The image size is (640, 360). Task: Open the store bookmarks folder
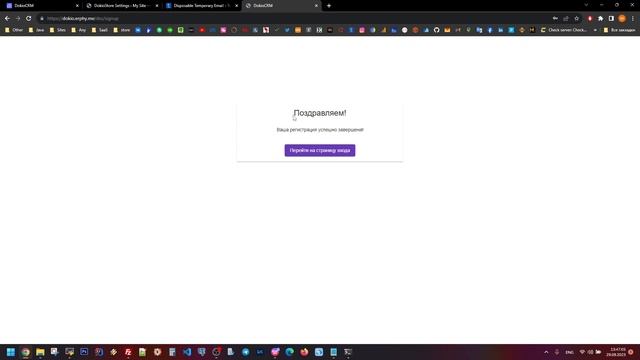[122, 30]
